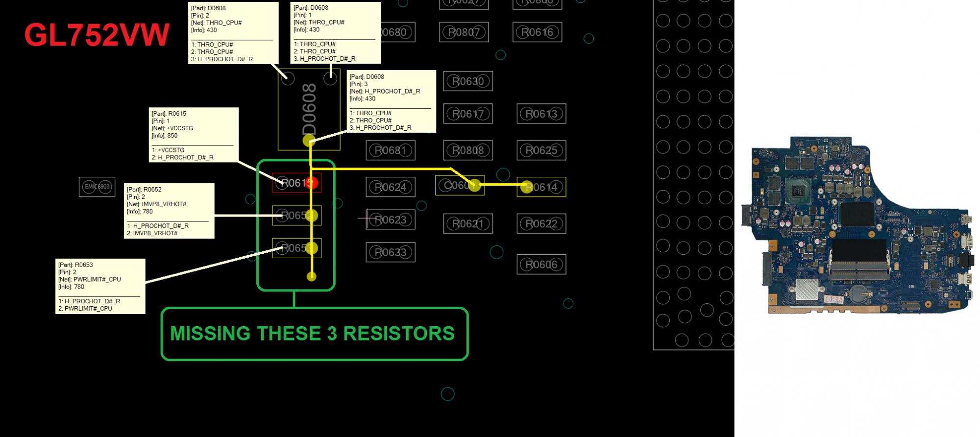
Task: Select resistor R0681 footprint
Action: point(391,150)
